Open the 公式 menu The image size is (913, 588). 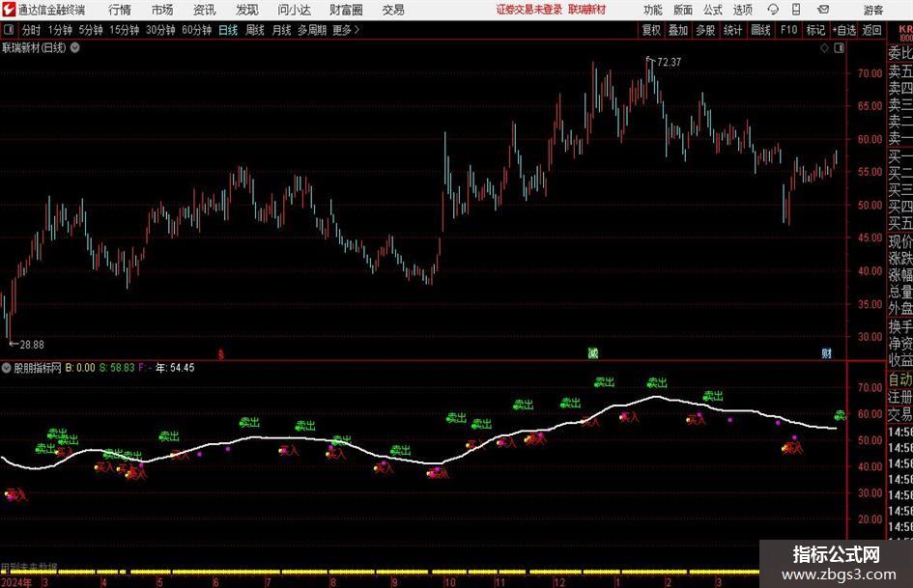click(713, 10)
